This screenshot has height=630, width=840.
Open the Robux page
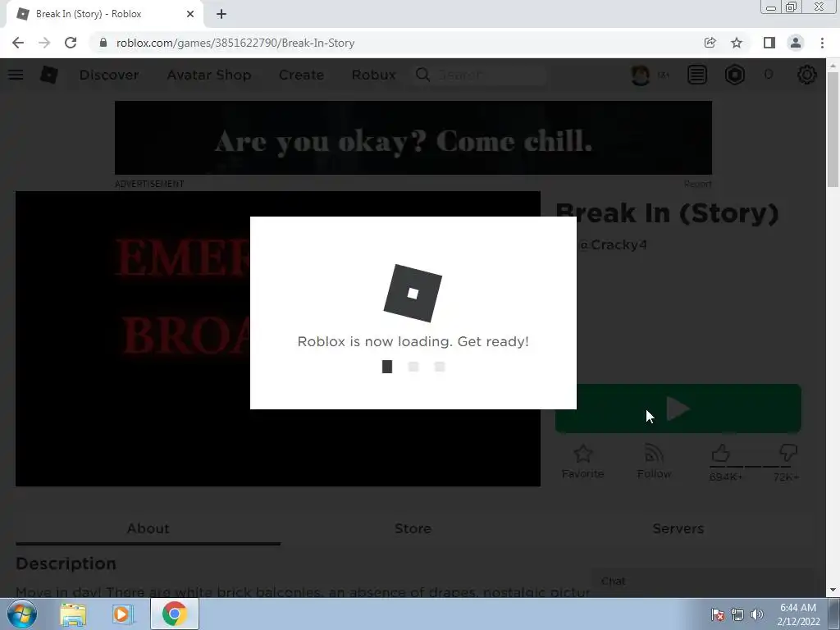(373, 75)
